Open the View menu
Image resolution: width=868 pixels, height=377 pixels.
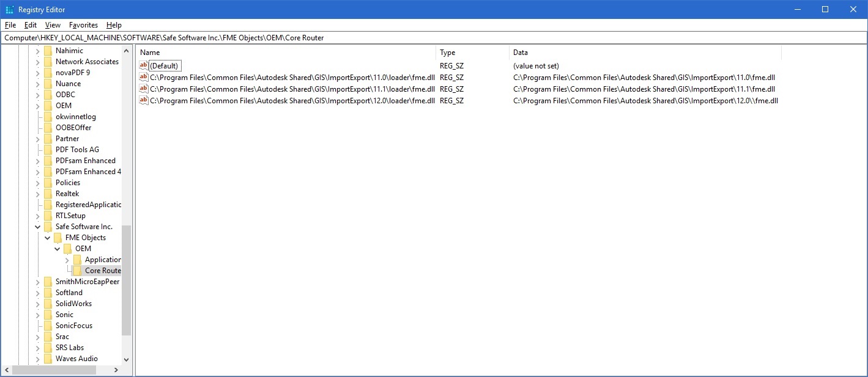pos(53,25)
